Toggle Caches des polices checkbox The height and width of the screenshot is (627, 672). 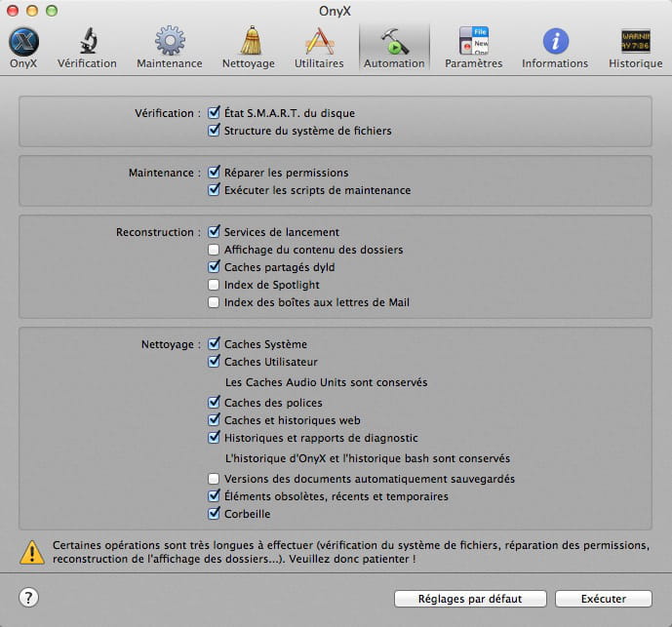[215, 403]
